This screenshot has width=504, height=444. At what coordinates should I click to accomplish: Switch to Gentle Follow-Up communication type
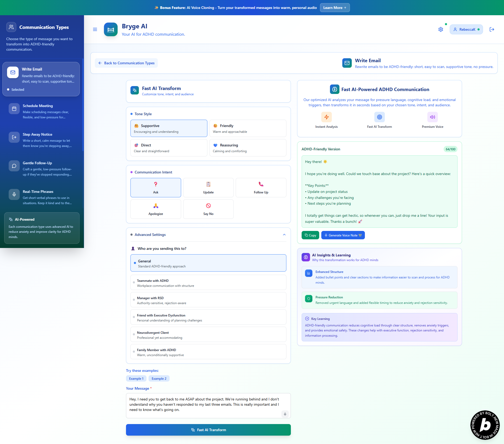41,168
